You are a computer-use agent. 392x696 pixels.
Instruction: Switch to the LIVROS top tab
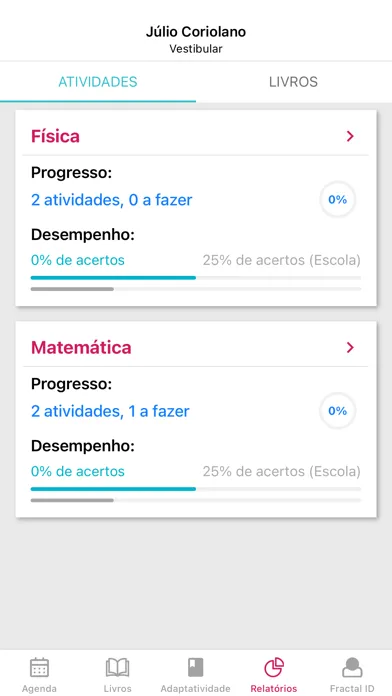click(293, 82)
